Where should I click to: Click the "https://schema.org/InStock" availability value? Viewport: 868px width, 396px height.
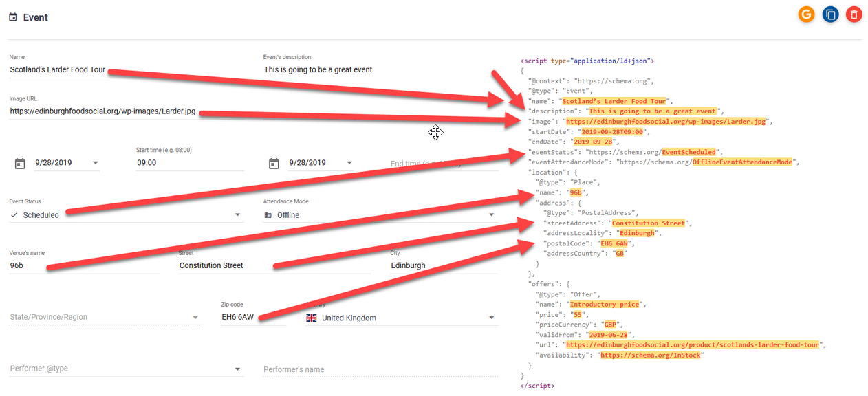click(652, 355)
